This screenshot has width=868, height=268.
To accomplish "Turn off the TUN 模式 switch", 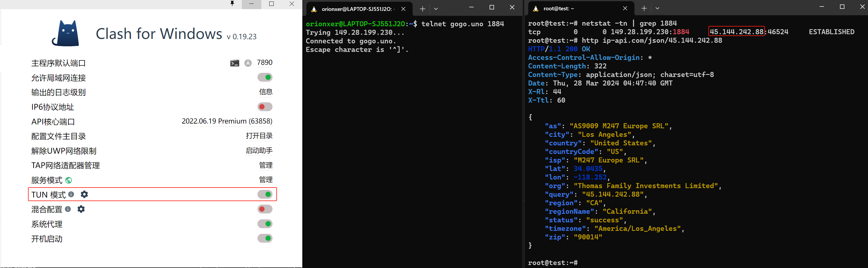I will click(265, 194).
